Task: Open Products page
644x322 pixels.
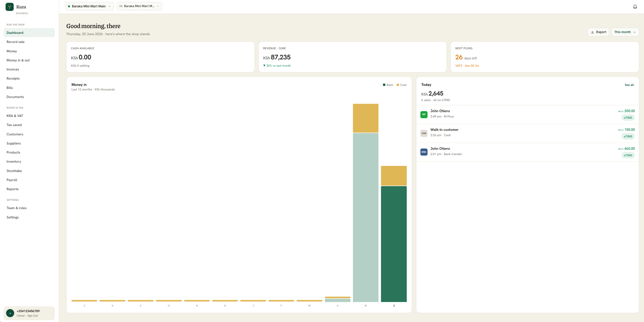Action: pos(29,153)
